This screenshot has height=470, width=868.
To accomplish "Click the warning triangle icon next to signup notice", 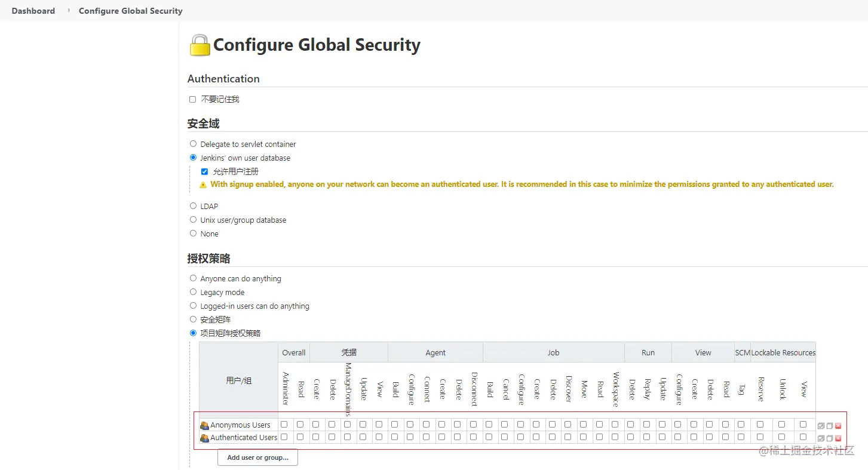I will [x=203, y=185].
